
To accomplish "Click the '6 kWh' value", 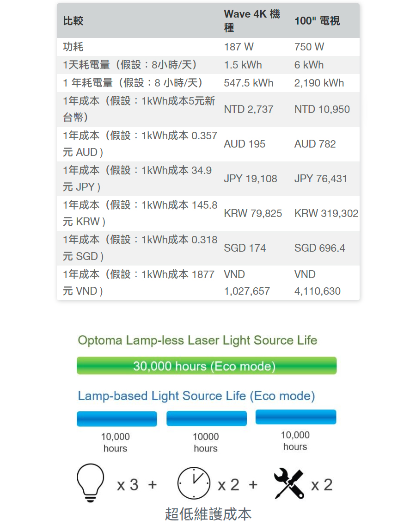I will tap(309, 65).
